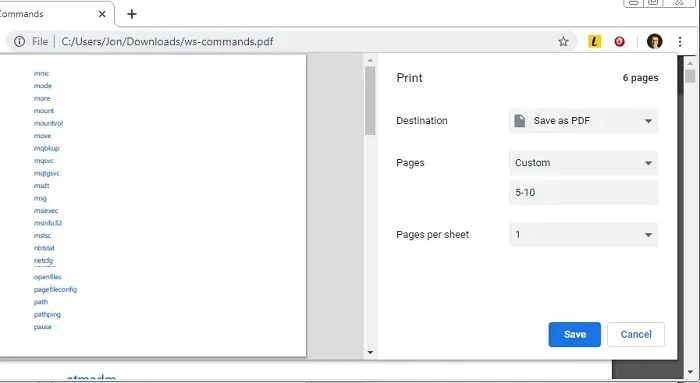This screenshot has width=700, height=383.
Task: Click the mqbkup link
Action: point(46,148)
